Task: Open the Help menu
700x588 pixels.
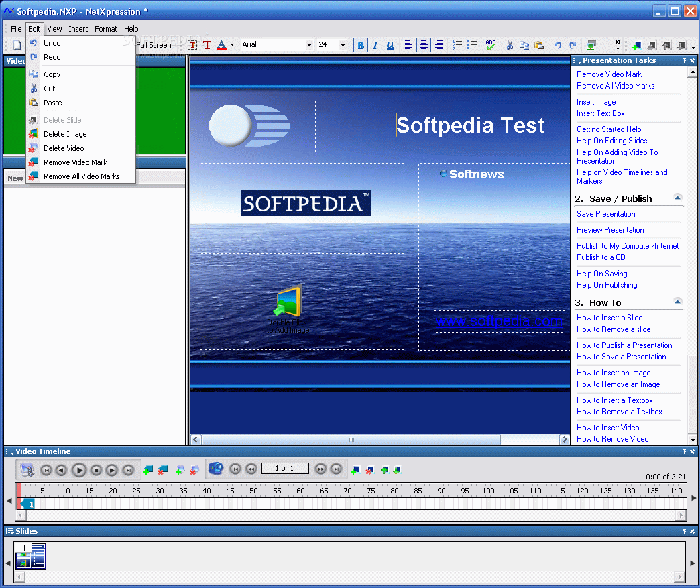Action: tap(131, 29)
